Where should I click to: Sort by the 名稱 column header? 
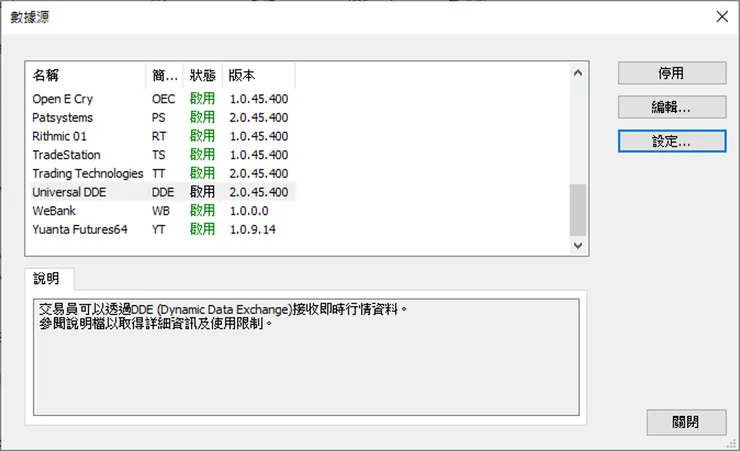tap(88, 75)
